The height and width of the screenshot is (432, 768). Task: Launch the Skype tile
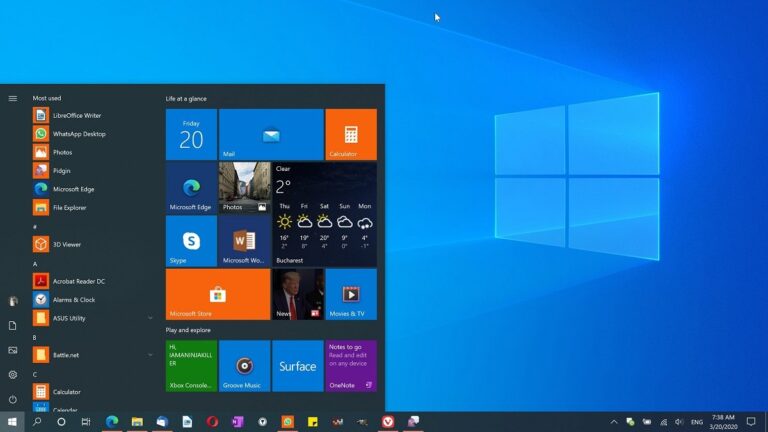tap(191, 241)
